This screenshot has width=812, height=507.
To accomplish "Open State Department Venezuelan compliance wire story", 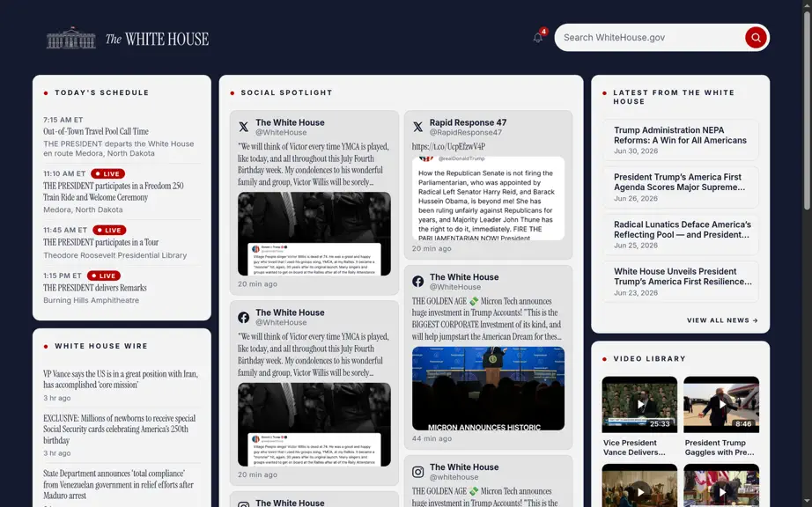I will point(119,484).
